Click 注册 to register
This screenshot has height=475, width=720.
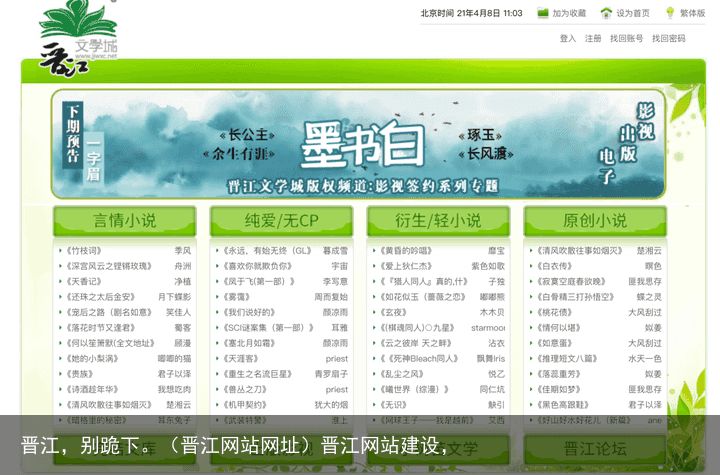pos(593,39)
